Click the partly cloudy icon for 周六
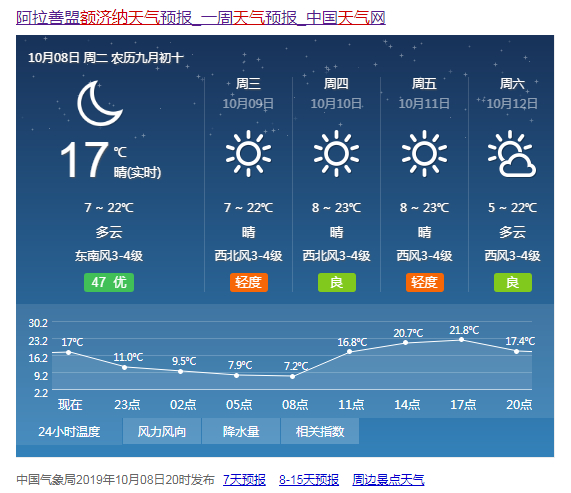 tap(512, 153)
